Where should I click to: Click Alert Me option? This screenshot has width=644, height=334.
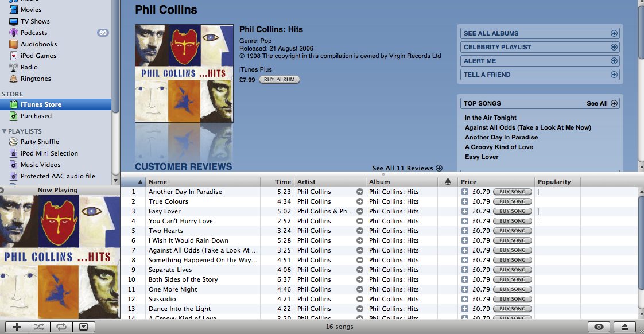click(540, 61)
